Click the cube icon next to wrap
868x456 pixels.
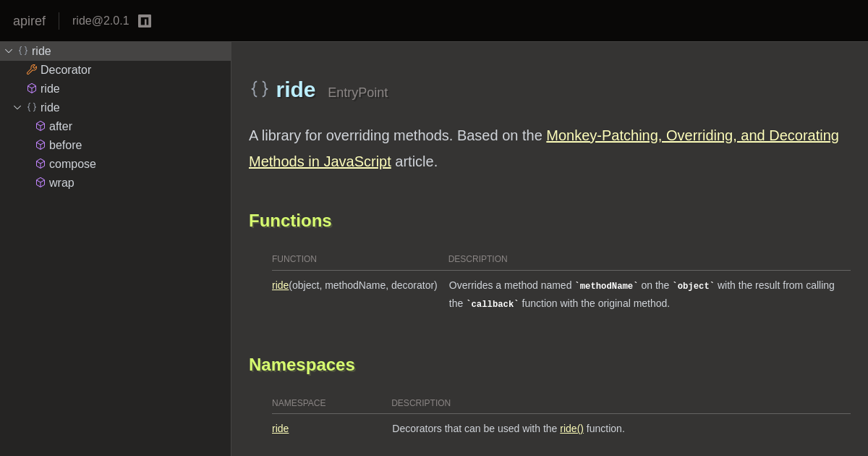click(x=41, y=182)
